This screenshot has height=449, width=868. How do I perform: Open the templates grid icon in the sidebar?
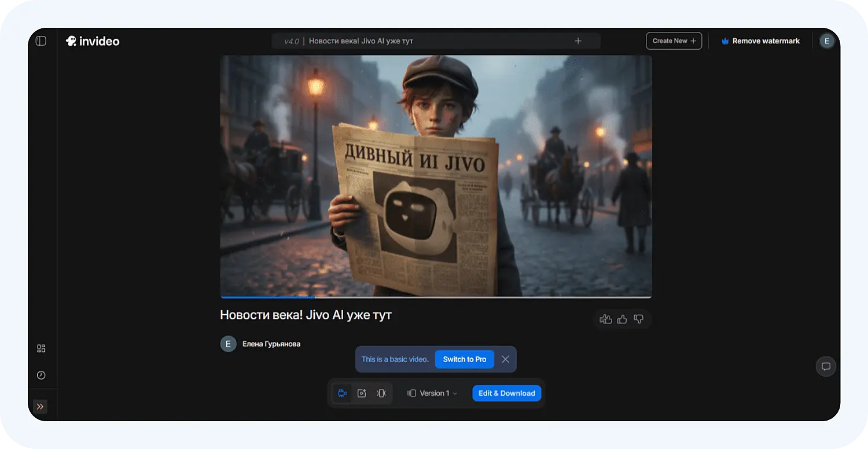click(41, 348)
